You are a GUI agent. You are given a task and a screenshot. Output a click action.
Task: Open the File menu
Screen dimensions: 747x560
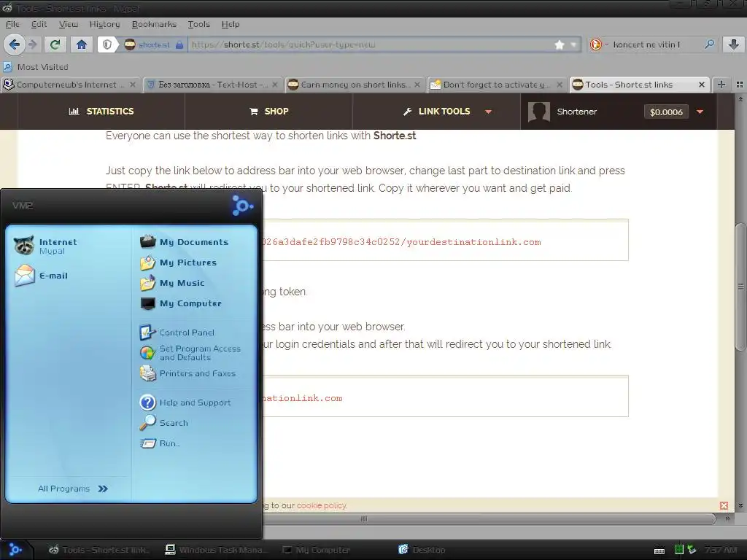(x=12, y=24)
